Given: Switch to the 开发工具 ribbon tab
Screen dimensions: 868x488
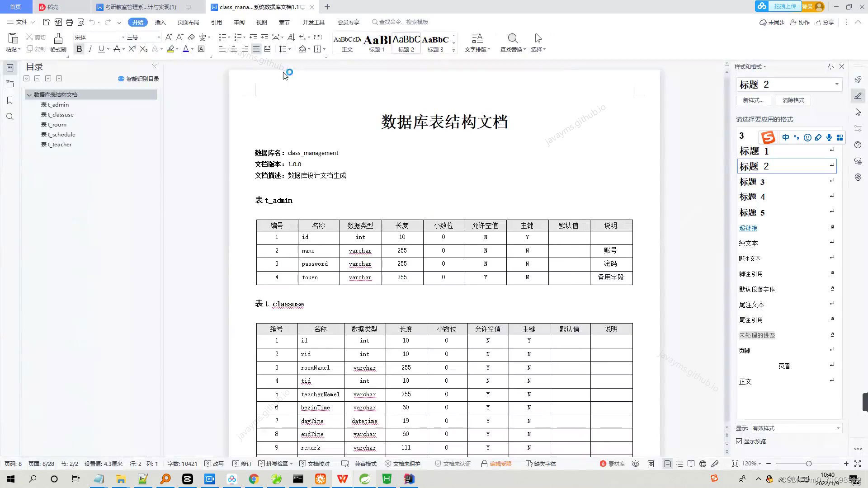Looking at the screenshot, I should (313, 22).
